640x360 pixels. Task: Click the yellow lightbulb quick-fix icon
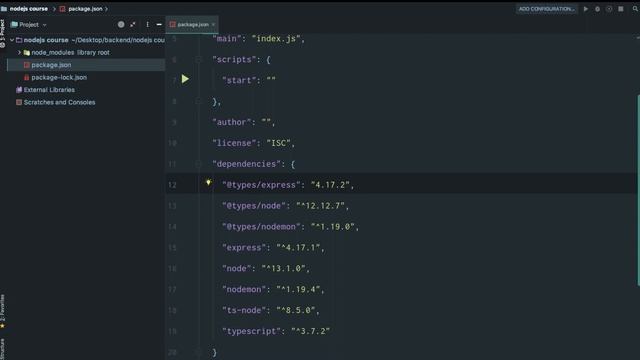pos(208,182)
